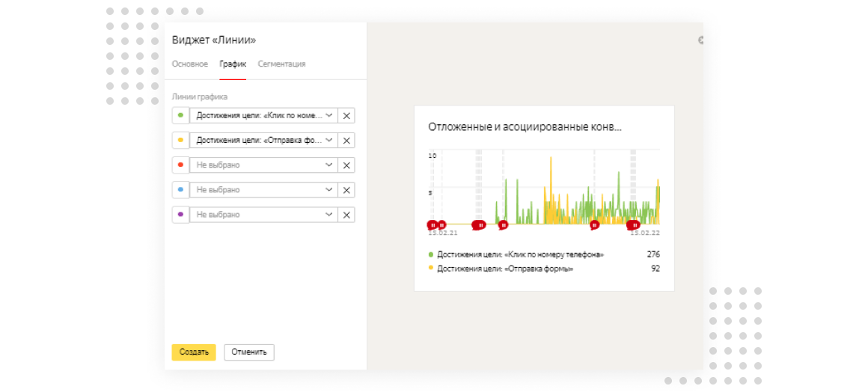Switch to the Основное tab
Viewport: 868px width, 392px height.
pyautogui.click(x=190, y=64)
